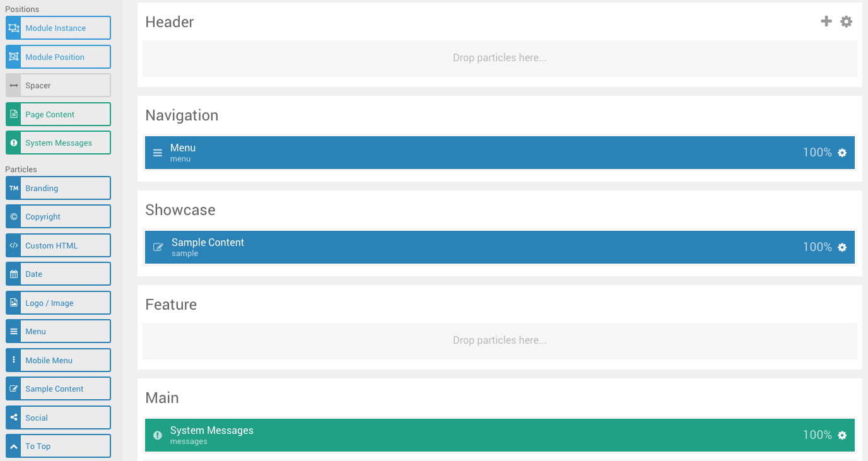
Task: Click the Social share icon
Action: (13, 417)
